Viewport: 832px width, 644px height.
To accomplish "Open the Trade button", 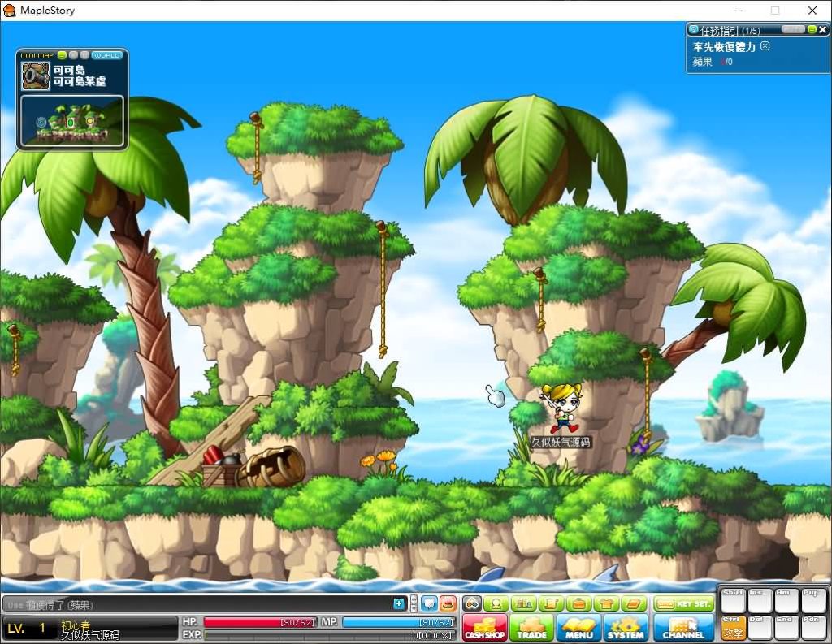I will [x=531, y=628].
